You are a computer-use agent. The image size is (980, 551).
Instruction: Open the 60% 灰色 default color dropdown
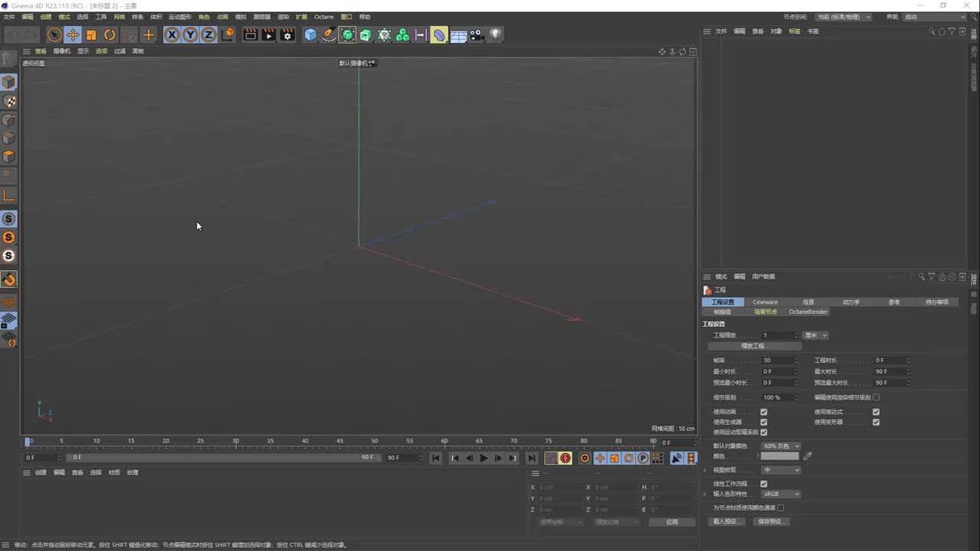click(x=781, y=445)
